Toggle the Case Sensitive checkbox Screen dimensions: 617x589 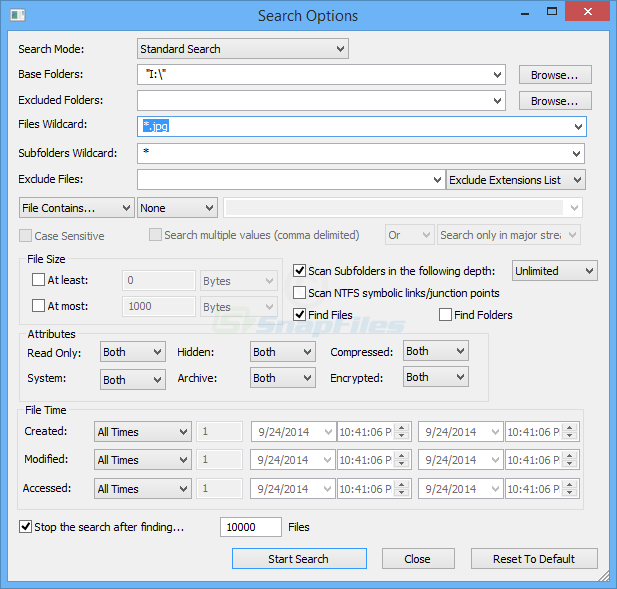26,236
